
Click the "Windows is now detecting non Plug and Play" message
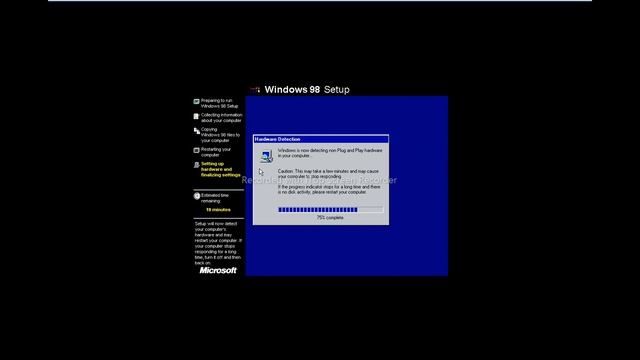pyautogui.click(x=330, y=153)
